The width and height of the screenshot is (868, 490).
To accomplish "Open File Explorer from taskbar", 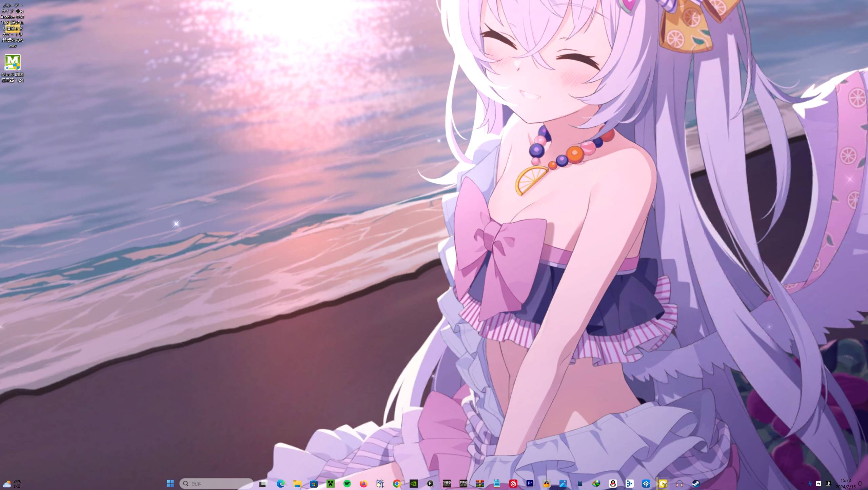I will 297,484.
